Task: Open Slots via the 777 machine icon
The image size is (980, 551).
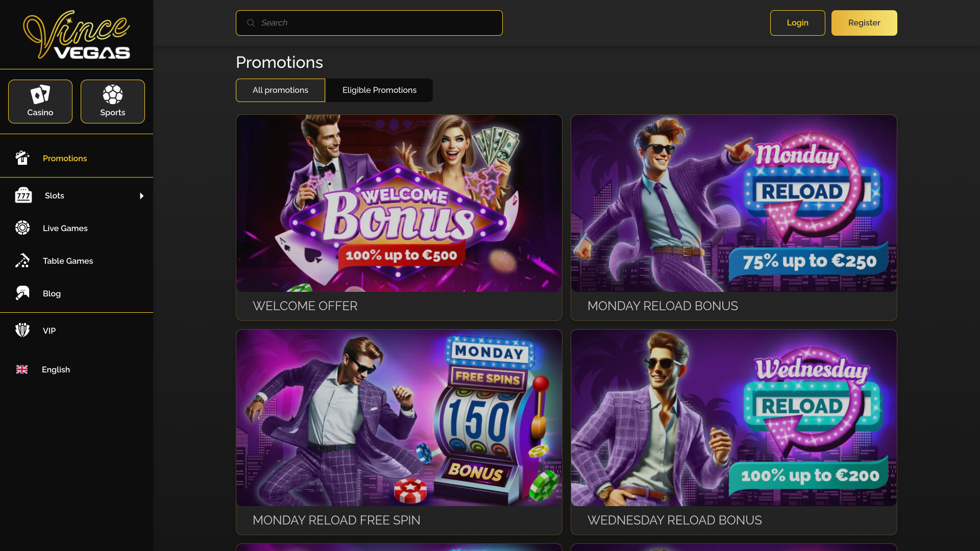Action: 22,195
